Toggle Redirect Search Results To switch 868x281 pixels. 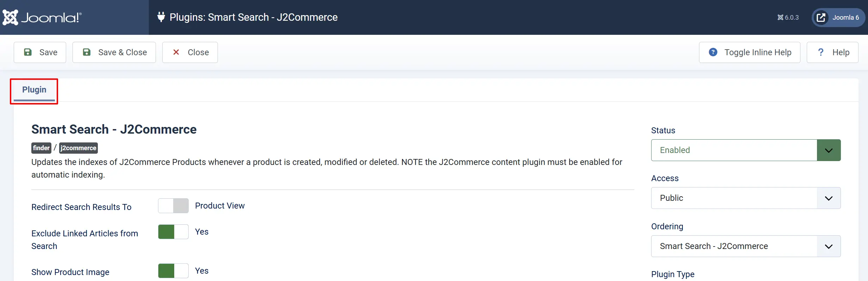tap(173, 206)
